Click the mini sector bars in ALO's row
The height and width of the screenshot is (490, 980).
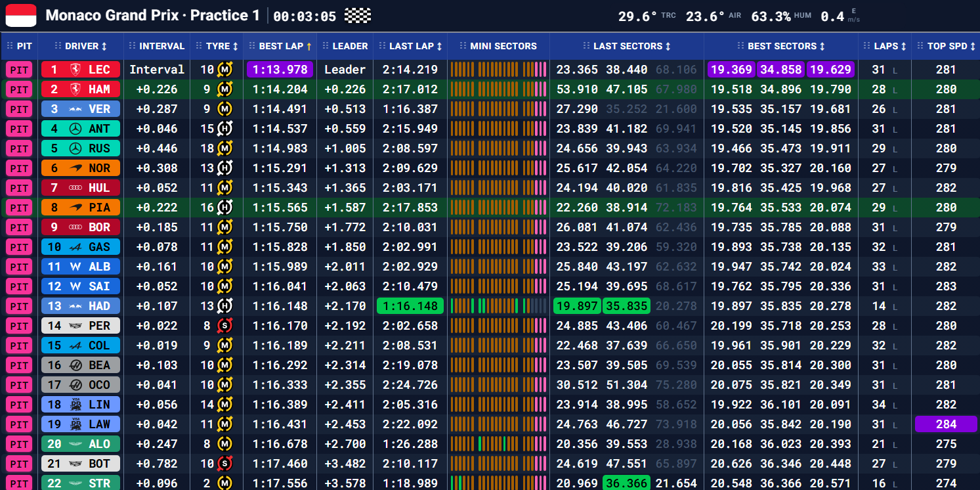[499, 444]
